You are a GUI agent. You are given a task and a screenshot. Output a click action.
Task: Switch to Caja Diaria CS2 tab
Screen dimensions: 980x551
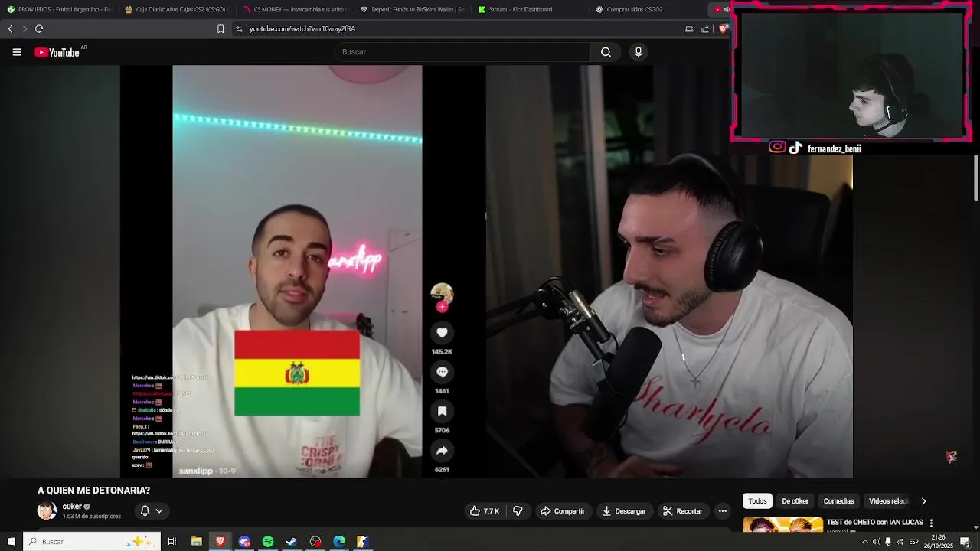[x=175, y=10]
